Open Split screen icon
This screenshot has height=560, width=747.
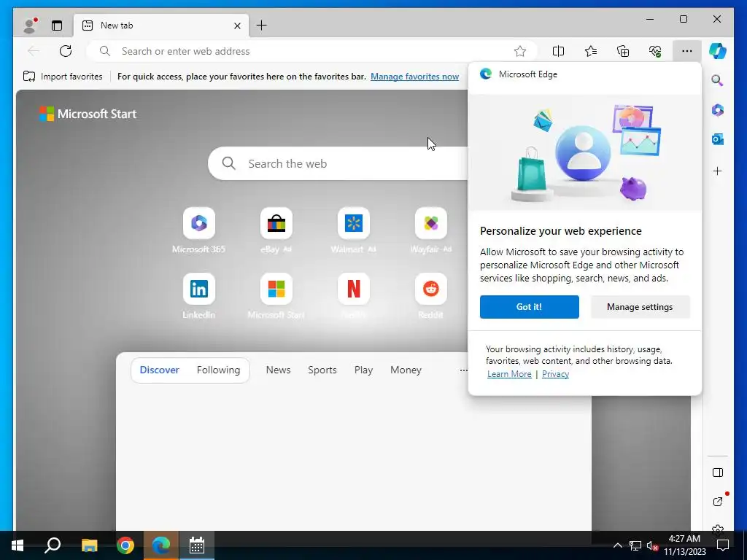coord(558,51)
